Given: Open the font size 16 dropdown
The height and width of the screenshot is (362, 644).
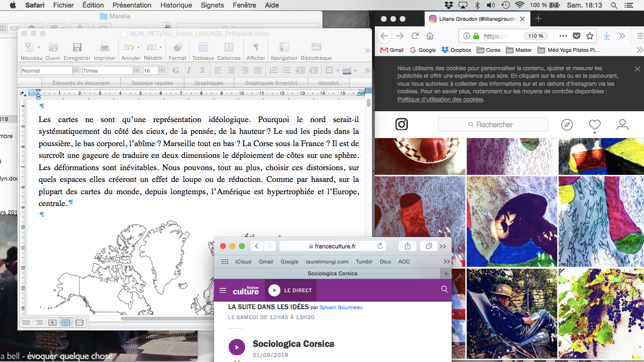Looking at the screenshot, I should 162,71.
